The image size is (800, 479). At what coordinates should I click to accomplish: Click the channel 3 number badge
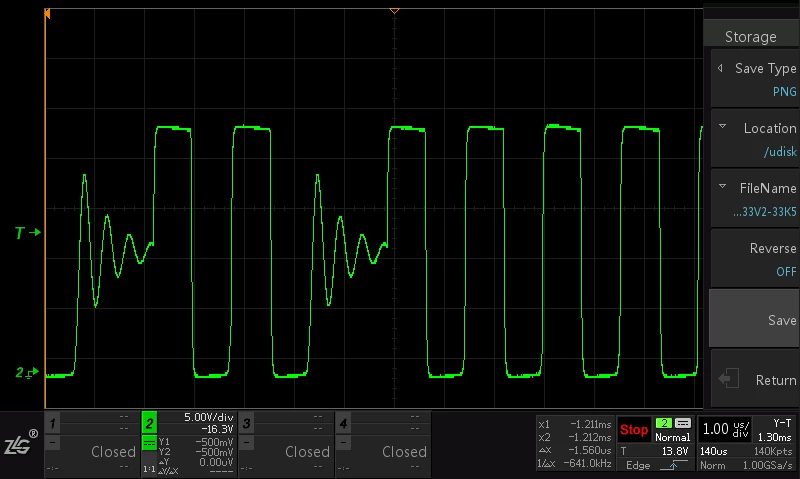click(x=246, y=423)
